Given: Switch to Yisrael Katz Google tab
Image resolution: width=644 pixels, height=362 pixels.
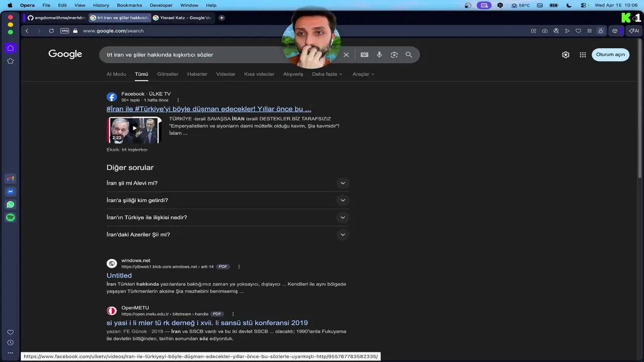Looking at the screenshot, I should (x=182, y=18).
